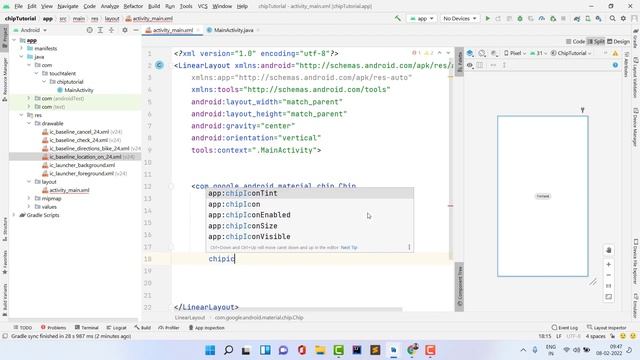The image size is (640, 360).
Task: Open the Profiler gauge icon in toolbar
Action: tap(542, 18)
